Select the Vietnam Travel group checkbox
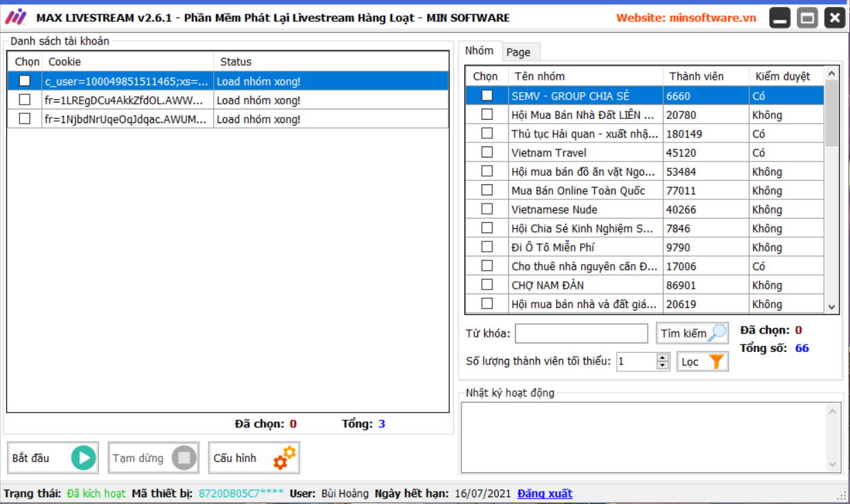The width and height of the screenshot is (850, 504). pyautogui.click(x=487, y=153)
